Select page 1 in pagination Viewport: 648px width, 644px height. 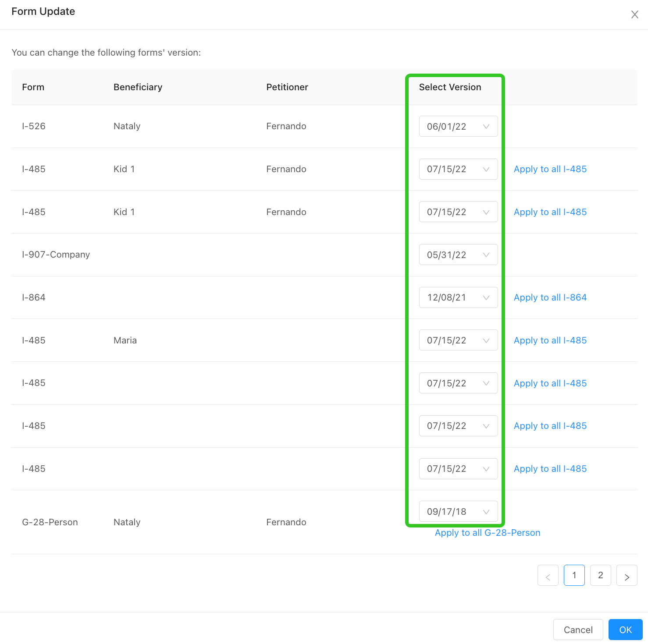pyautogui.click(x=574, y=575)
